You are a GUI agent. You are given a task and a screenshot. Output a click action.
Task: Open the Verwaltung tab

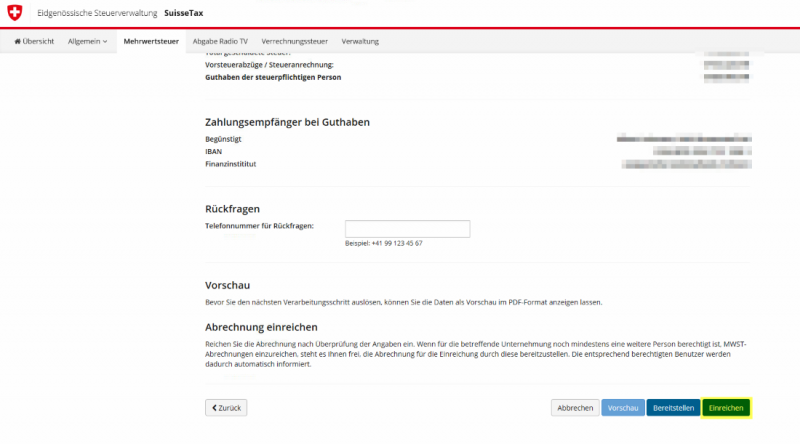tap(360, 41)
